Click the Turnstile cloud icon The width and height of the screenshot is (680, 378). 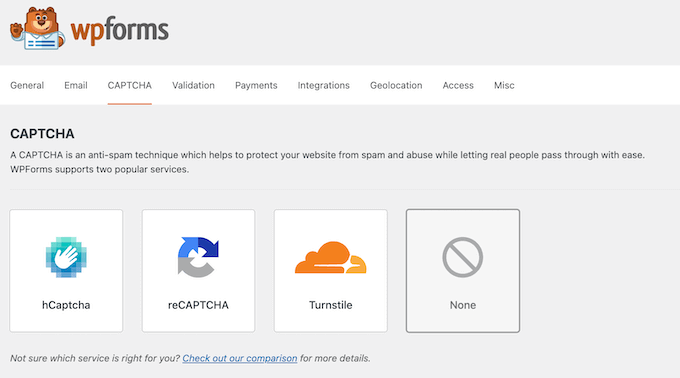(x=330, y=257)
